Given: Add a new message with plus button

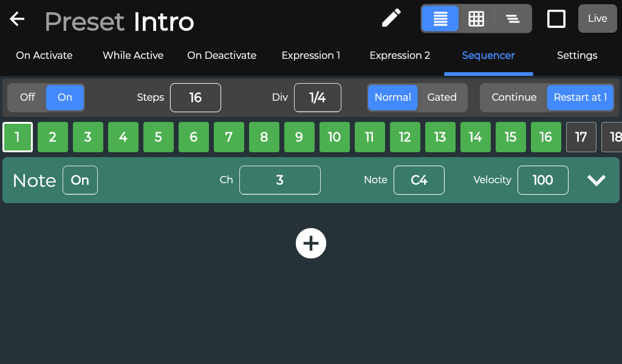Looking at the screenshot, I should (x=311, y=243).
